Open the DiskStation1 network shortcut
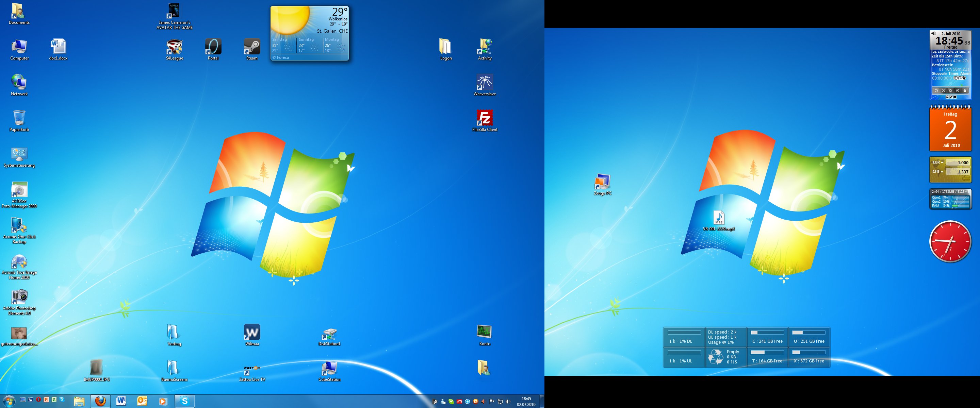Viewport: 980px width, 408px height. click(x=329, y=337)
